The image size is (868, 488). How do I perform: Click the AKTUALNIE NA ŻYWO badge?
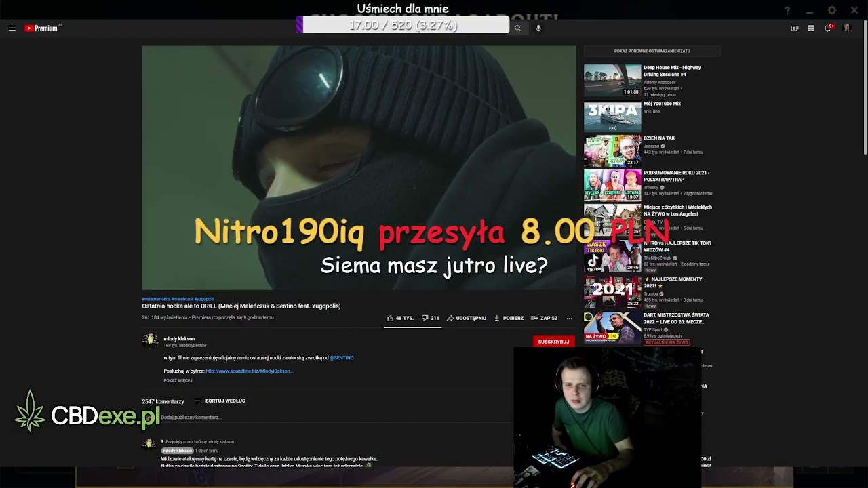pos(666,342)
